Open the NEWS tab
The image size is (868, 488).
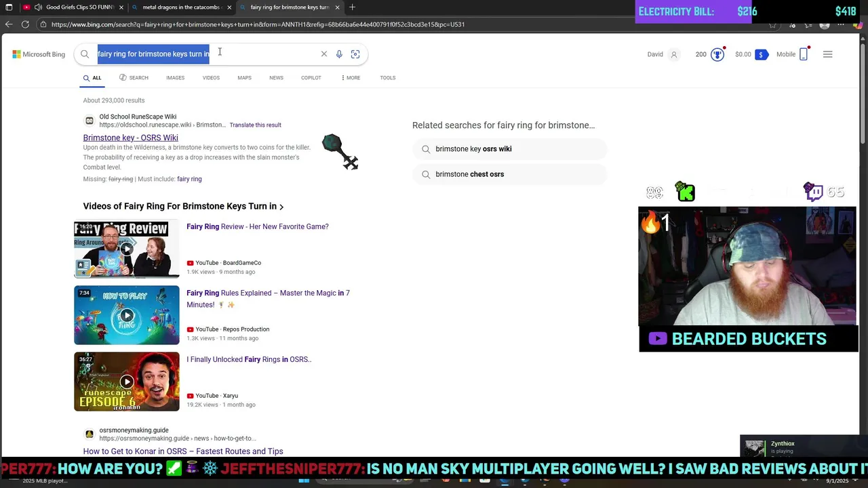[276, 78]
